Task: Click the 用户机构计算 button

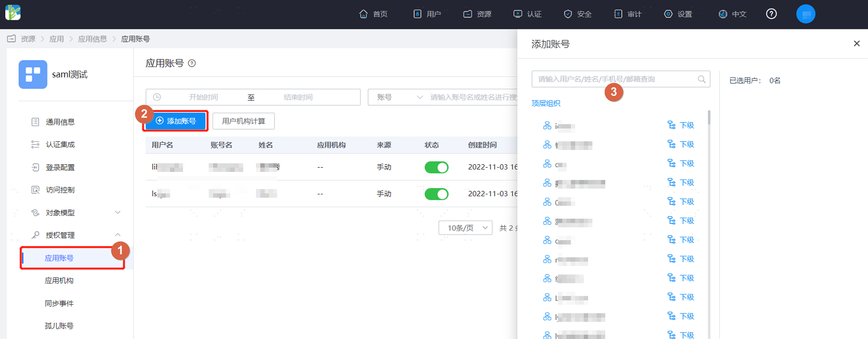Action: click(x=244, y=121)
